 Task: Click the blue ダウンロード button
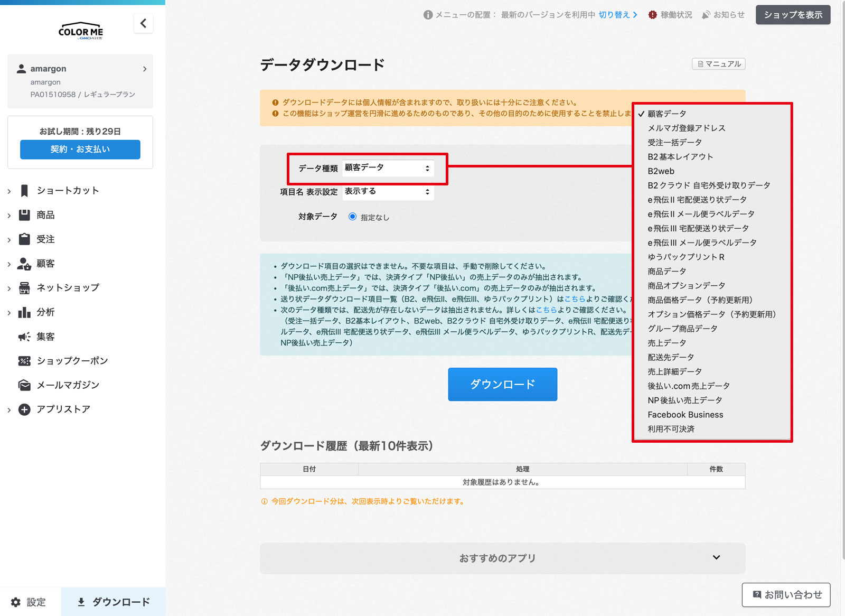(503, 384)
